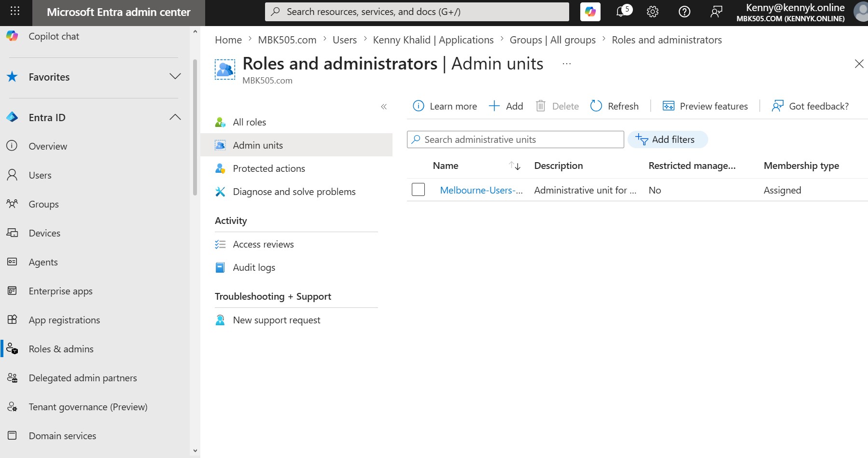Screen dimensions: 868x458
Task: Go to MBK505.com breadcrumb
Action: 287,40
